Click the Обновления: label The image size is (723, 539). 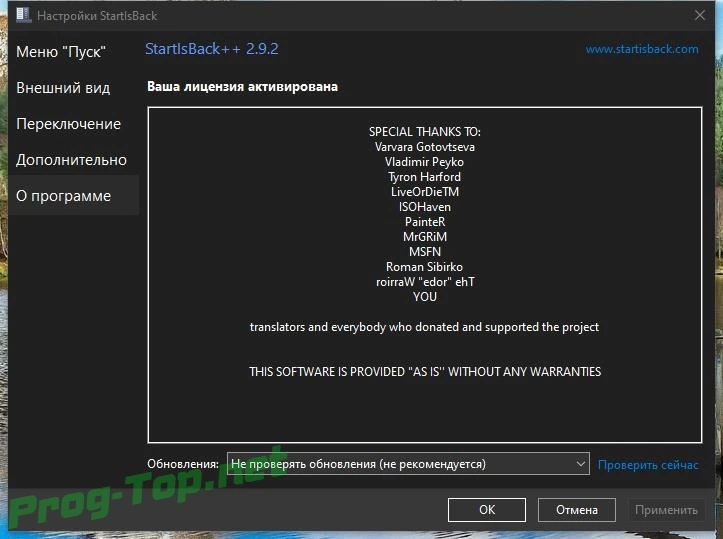[x=183, y=464]
